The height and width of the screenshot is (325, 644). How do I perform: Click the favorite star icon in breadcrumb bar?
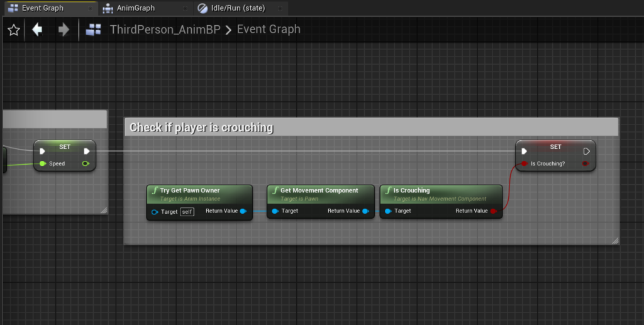click(13, 30)
